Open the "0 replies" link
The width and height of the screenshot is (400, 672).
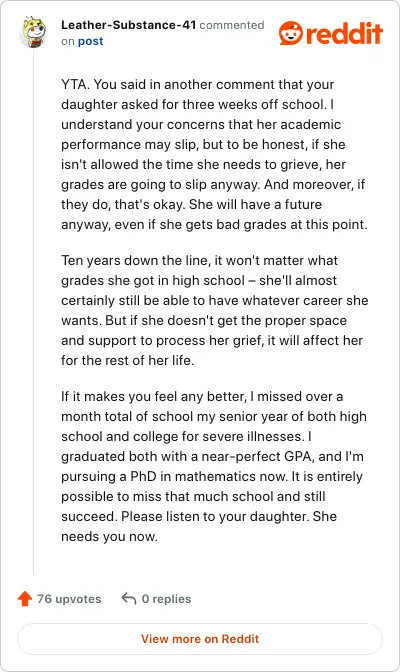pyautogui.click(x=166, y=599)
